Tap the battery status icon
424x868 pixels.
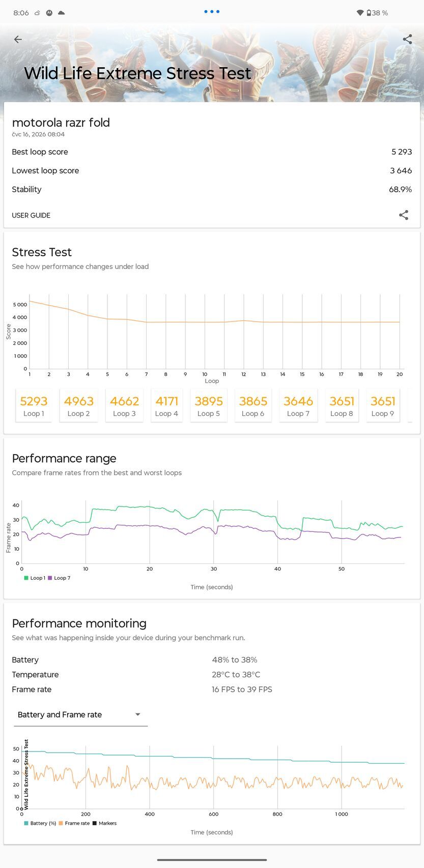click(x=369, y=13)
